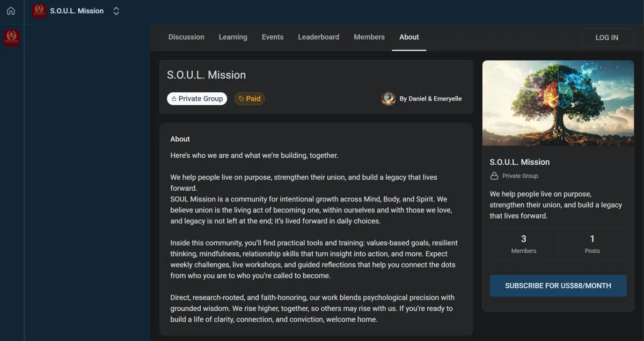The image size is (644, 341).
Task: Subscribe for US$88/month button
Action: tap(558, 286)
